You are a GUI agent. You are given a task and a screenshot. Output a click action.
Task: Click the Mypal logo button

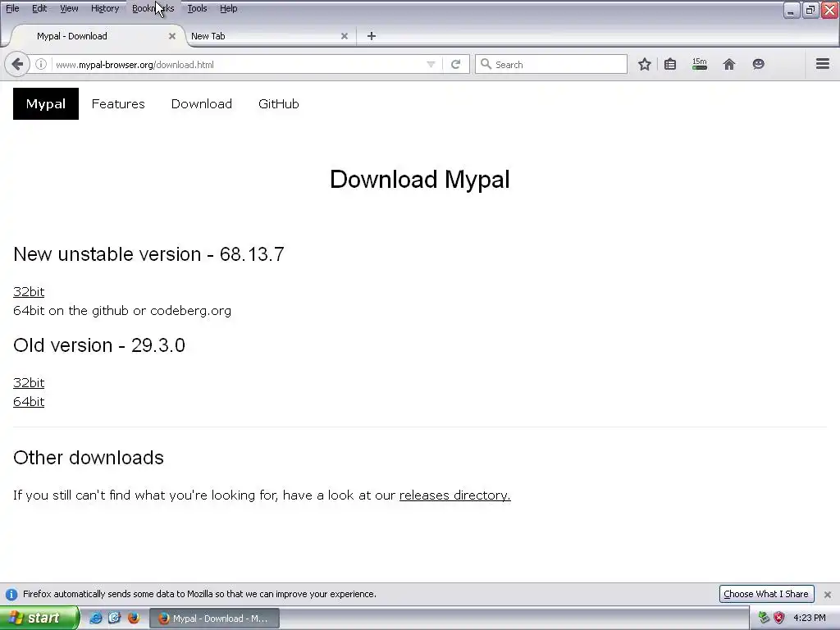[46, 104]
